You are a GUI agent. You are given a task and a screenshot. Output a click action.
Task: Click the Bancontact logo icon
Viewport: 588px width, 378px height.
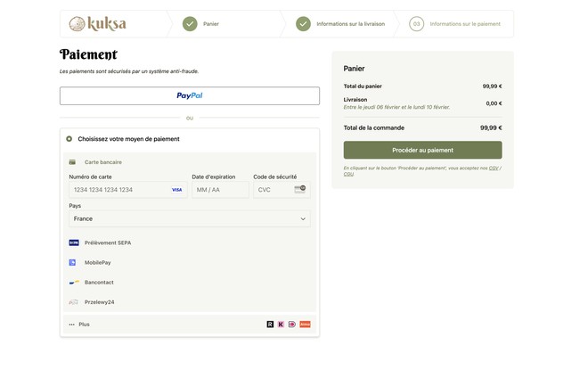coord(73,283)
